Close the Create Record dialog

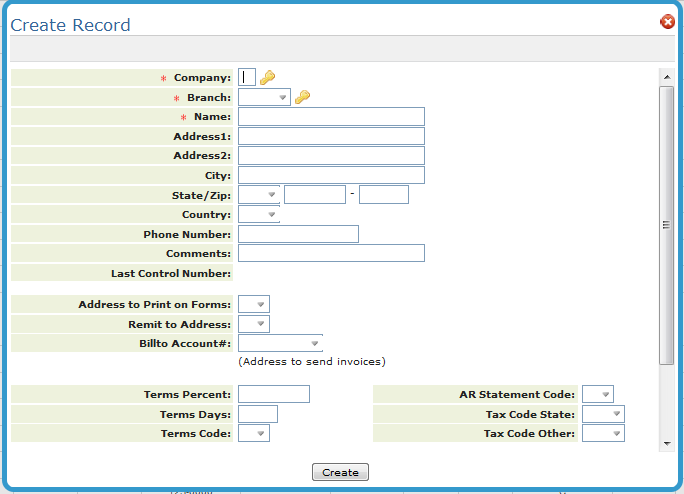pos(667,22)
